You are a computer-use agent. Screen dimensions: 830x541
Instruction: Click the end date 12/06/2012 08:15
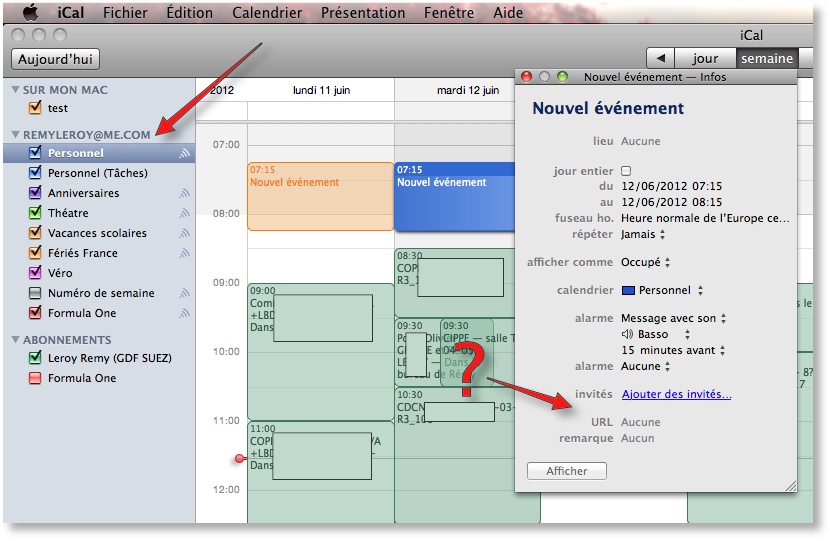coord(671,202)
